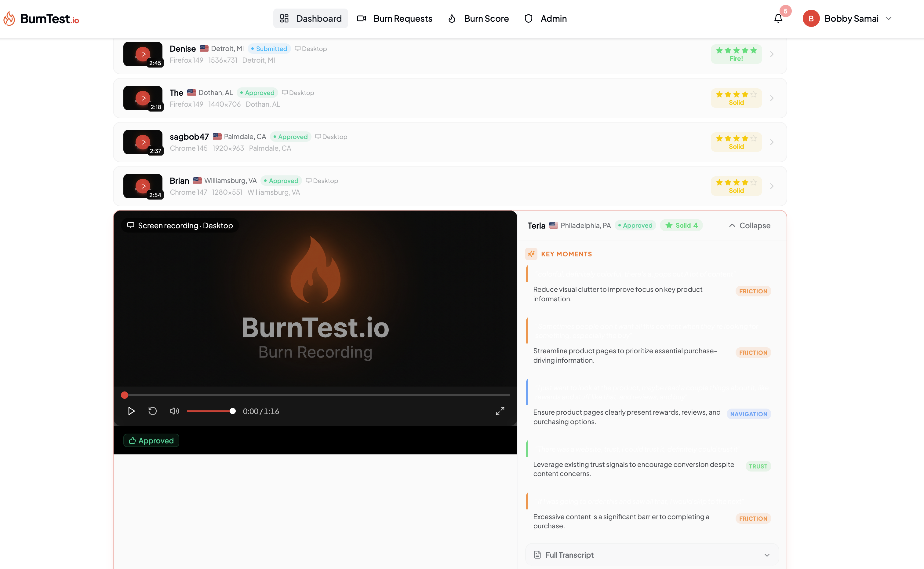Click the Screen recording · Desktop label
The width and height of the screenshot is (924, 569).
[x=180, y=226]
